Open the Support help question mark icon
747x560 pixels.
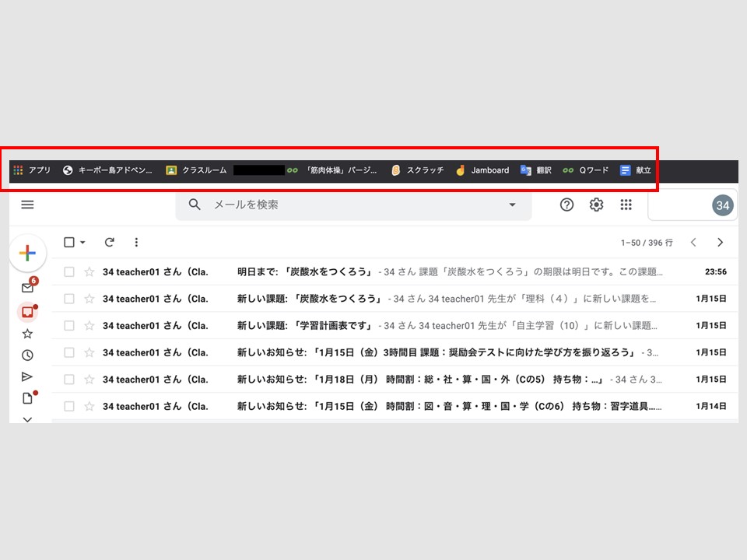click(567, 205)
